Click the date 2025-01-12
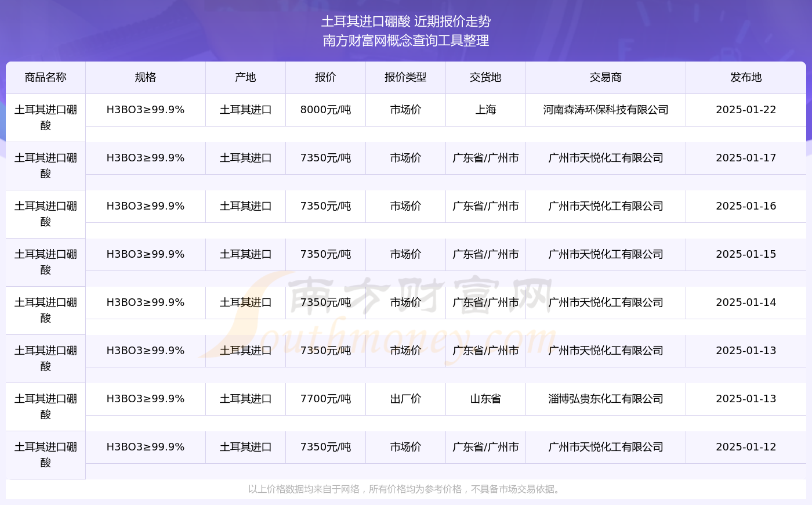 [746, 447]
